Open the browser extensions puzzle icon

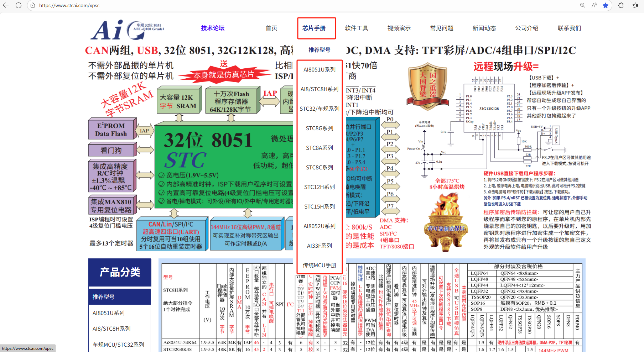pos(621,5)
